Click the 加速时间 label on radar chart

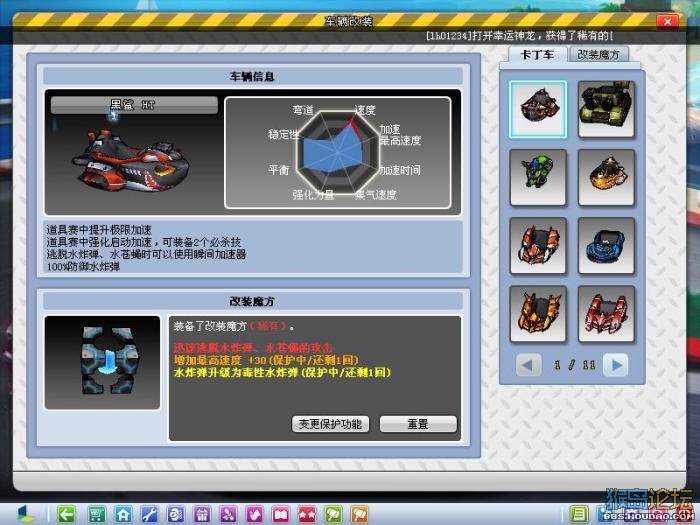coord(400,170)
